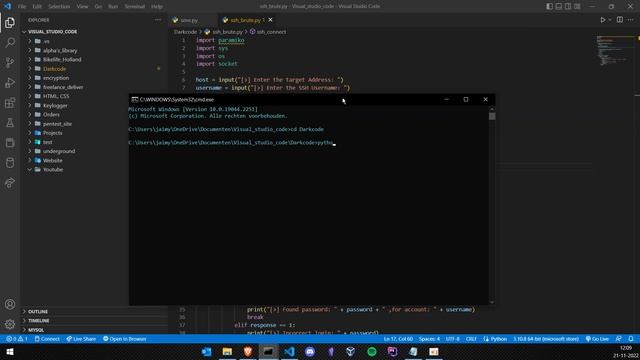Open the Run menu

click(x=113, y=7)
